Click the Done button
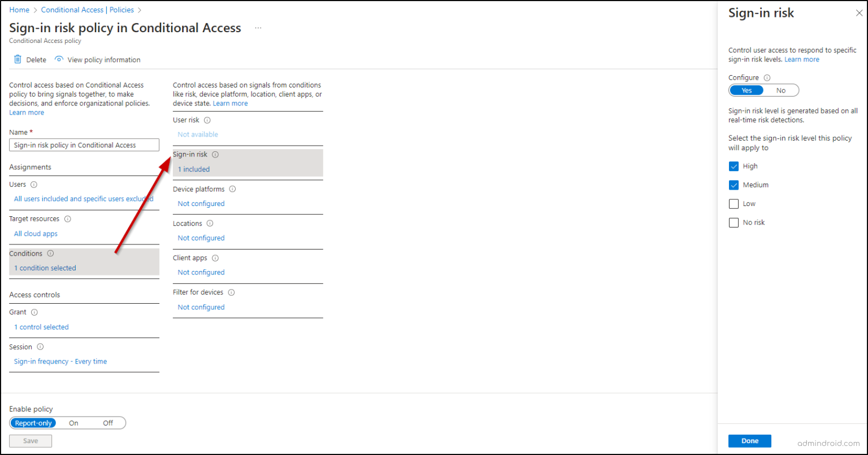Image resolution: width=868 pixels, height=455 pixels. 749,440
